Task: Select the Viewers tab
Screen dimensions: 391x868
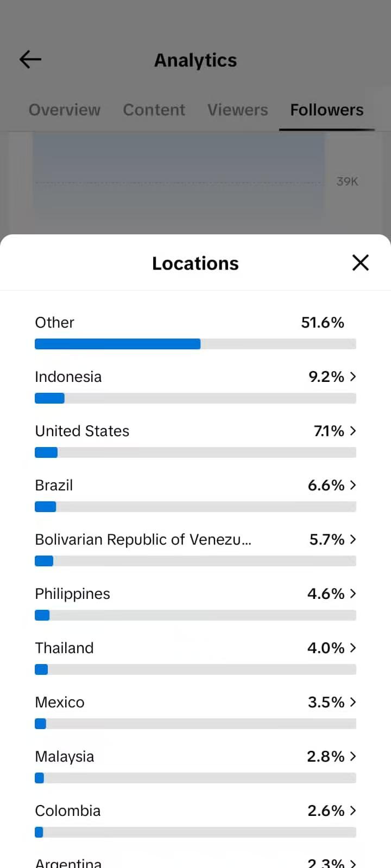Action: tap(238, 110)
